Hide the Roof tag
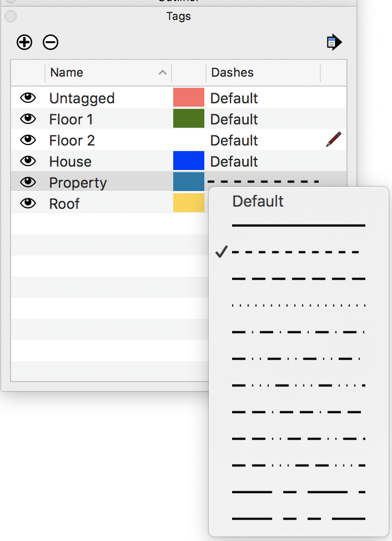392x541 pixels. [28, 203]
